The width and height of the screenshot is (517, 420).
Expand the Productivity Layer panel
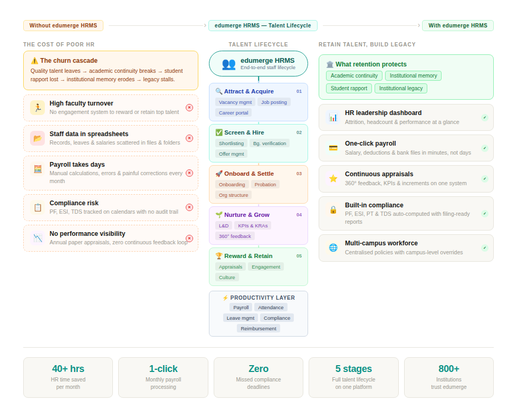pos(258,313)
